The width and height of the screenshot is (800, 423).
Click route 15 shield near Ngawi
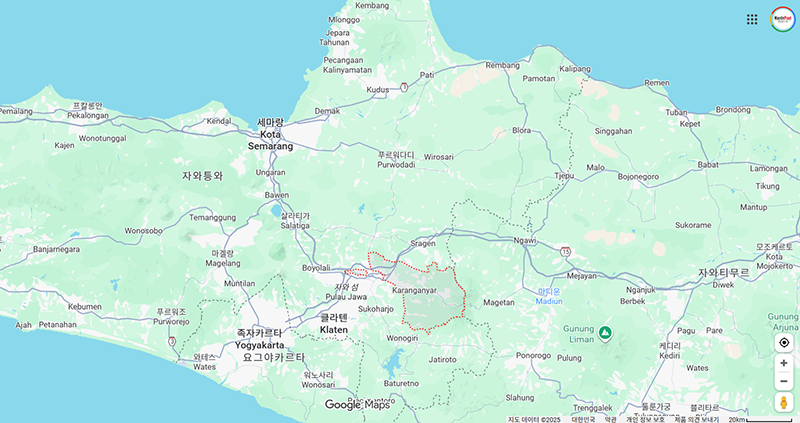click(x=565, y=251)
